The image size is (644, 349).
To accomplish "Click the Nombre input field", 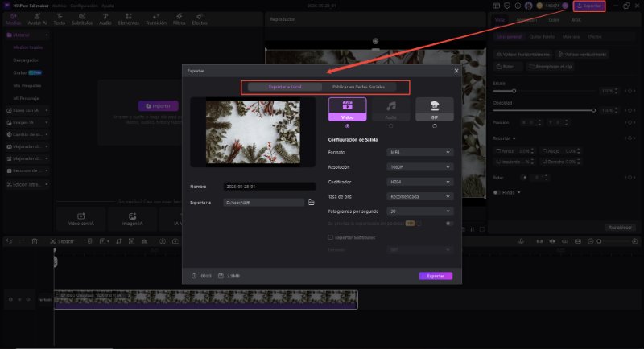I will [x=270, y=187].
